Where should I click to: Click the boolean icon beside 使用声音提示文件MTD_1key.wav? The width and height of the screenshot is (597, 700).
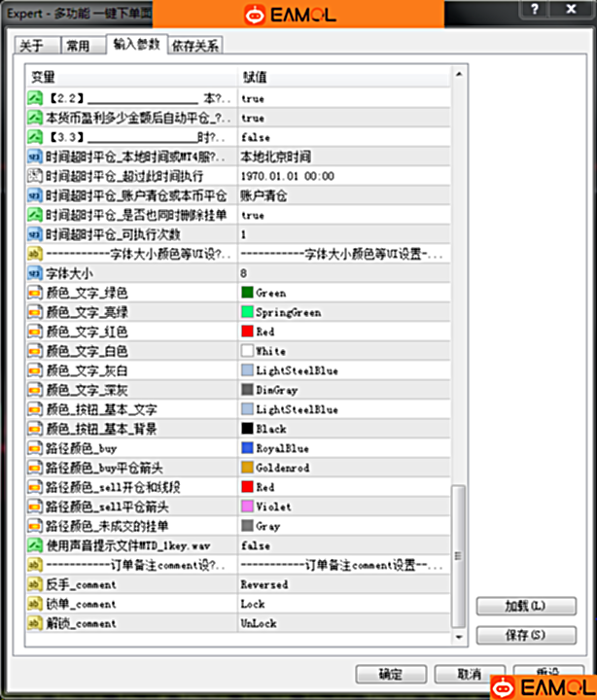(34, 545)
